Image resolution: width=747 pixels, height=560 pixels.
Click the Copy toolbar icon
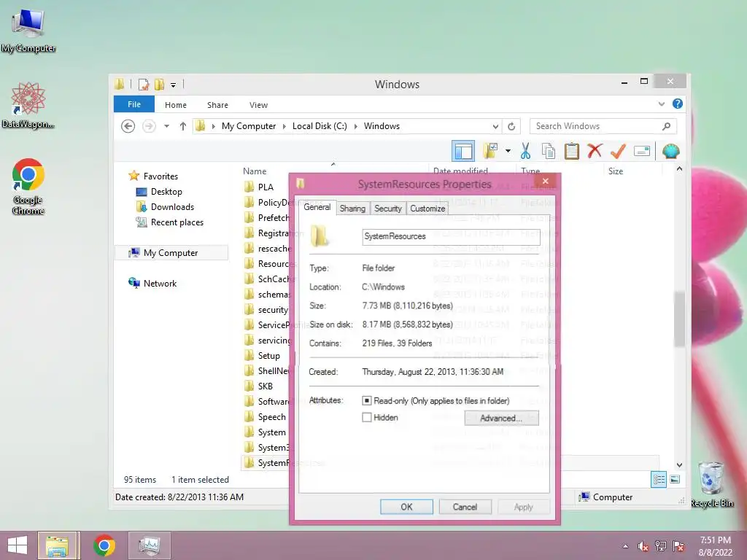[549, 152]
